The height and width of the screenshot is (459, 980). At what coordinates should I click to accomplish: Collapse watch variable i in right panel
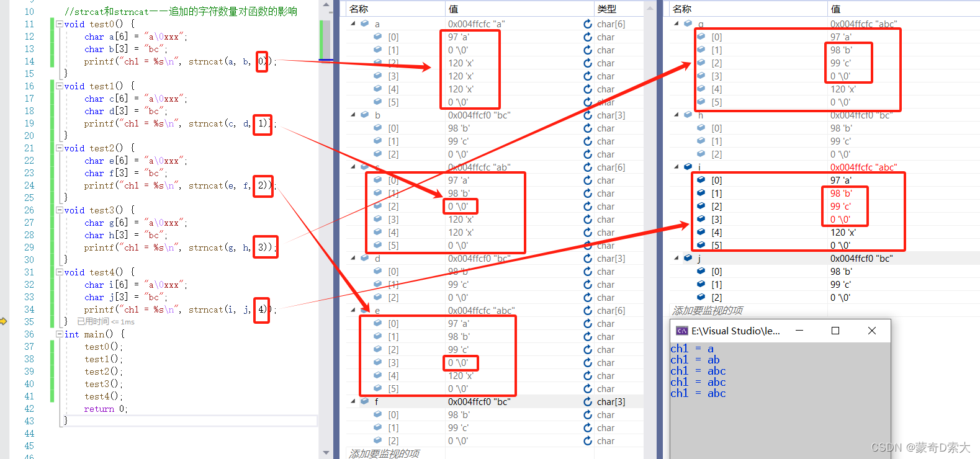pos(677,167)
